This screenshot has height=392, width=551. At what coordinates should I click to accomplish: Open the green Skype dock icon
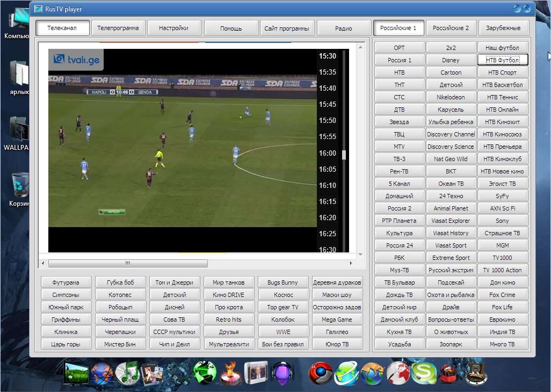click(x=424, y=373)
